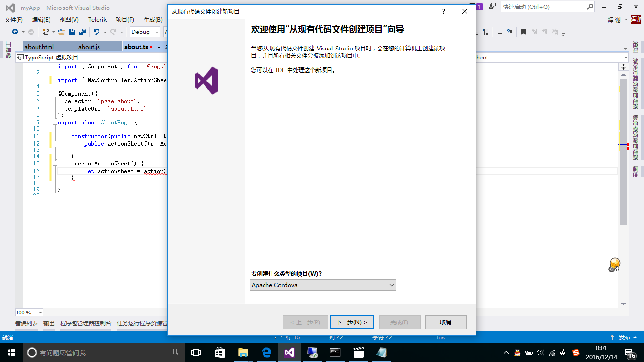Open the 文件(F) menu
This screenshot has width=644, height=362.
tap(14, 20)
